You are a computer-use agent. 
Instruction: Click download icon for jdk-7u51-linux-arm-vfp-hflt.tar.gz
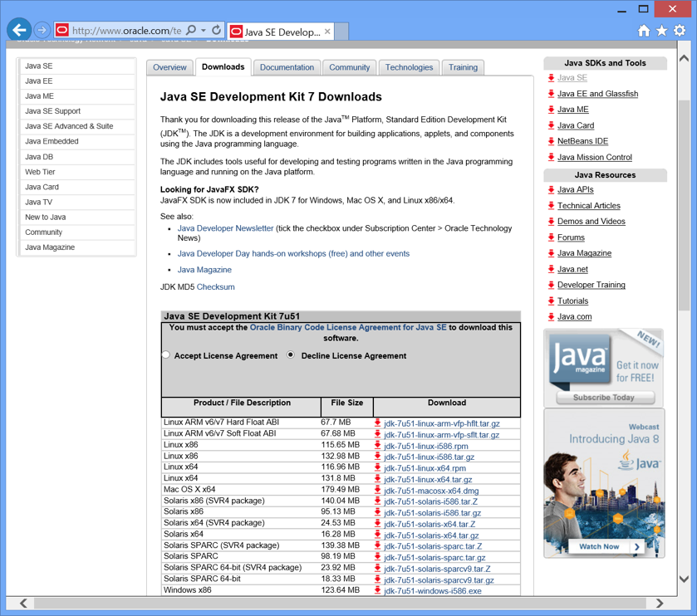pyautogui.click(x=377, y=423)
